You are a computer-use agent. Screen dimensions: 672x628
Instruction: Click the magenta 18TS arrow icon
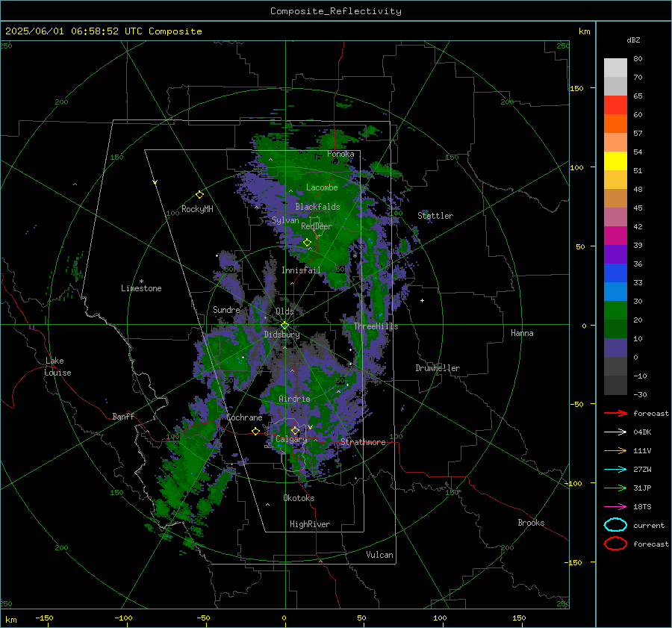615,507
